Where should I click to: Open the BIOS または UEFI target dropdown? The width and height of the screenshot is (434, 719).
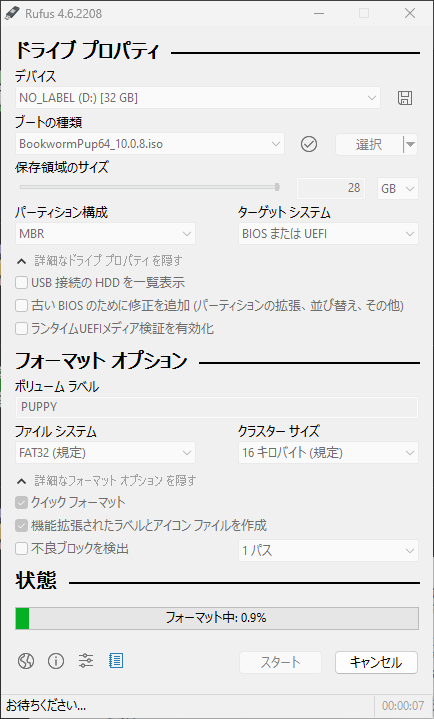[328, 234]
